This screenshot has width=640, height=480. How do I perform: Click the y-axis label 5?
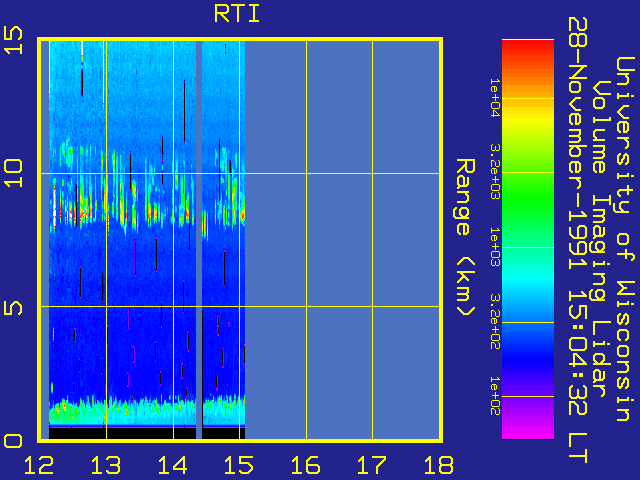tap(13, 308)
